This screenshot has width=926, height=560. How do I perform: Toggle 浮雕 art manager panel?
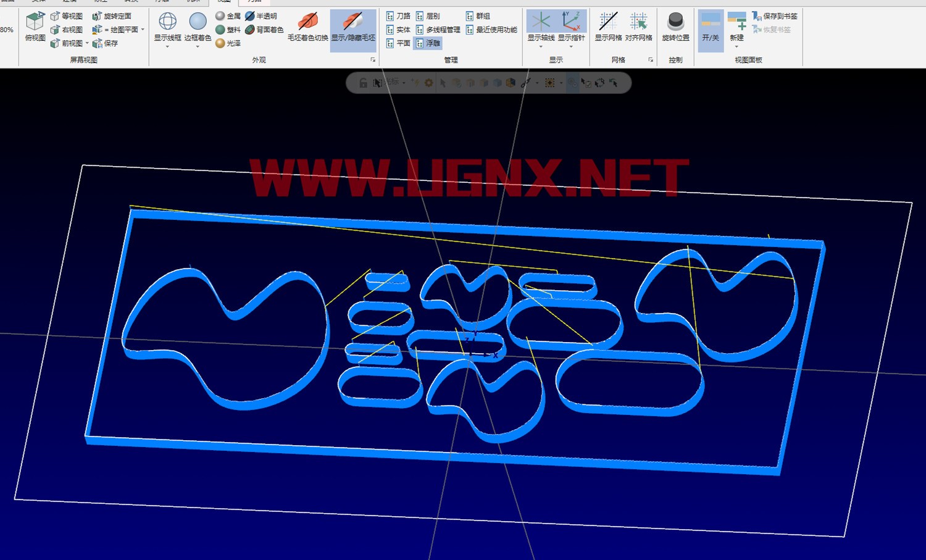(428, 43)
